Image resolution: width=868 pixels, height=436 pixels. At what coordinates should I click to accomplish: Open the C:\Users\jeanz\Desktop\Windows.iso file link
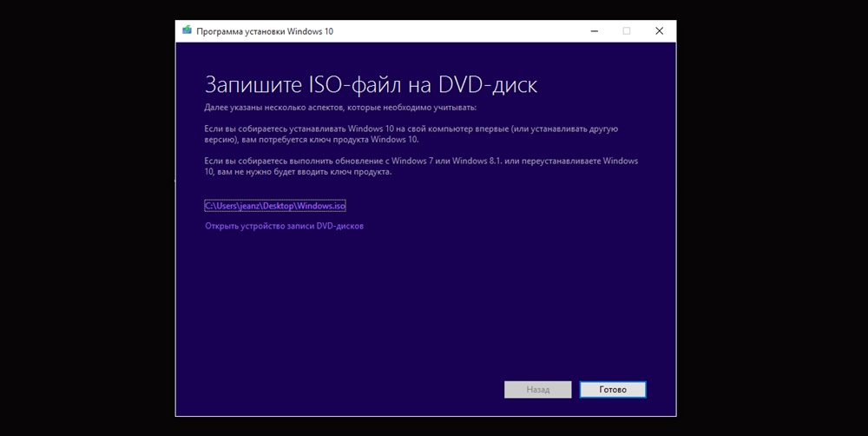275,206
